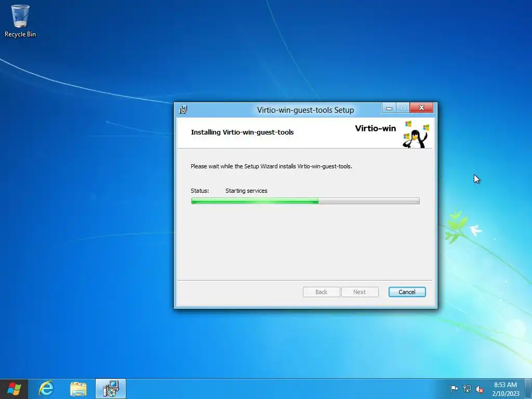Open the clock showing 8:53 AM
Screen dimensions: 532x399
506,389
